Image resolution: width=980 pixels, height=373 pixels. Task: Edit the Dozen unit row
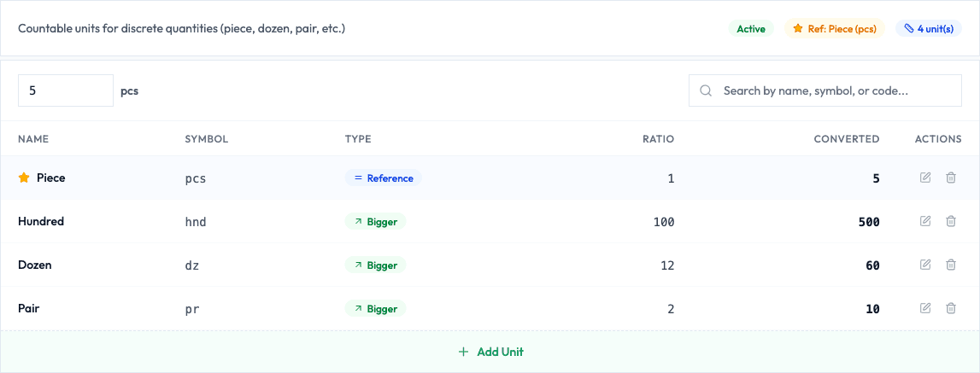(925, 265)
